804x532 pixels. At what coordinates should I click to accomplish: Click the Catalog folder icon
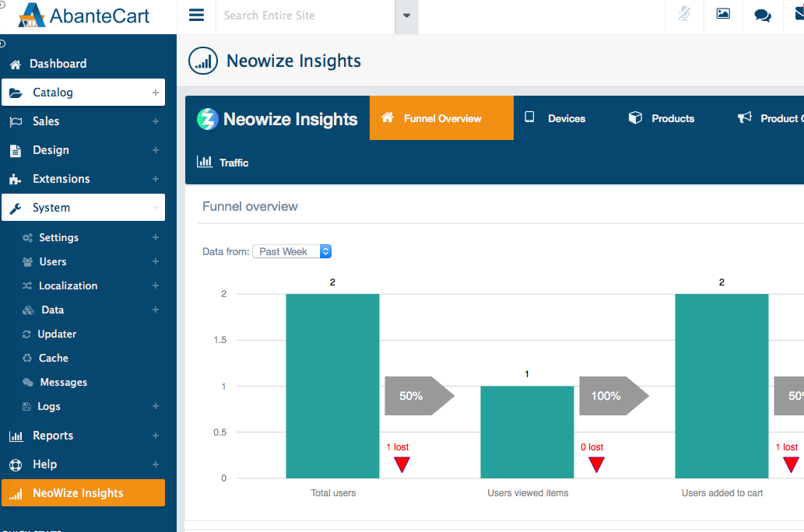pyautogui.click(x=16, y=93)
